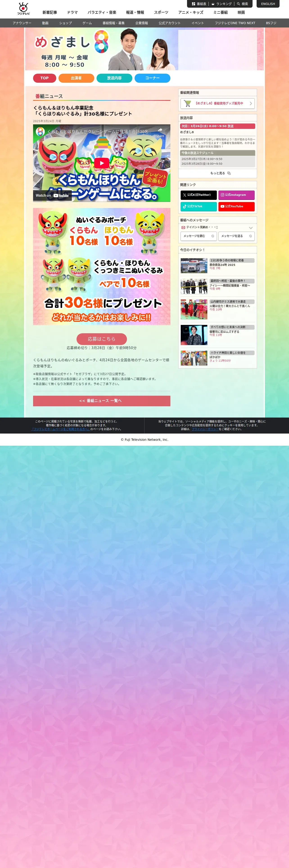Click the 2025年3月28日(金) schedule entry
This screenshot has height=868, width=289.
pyautogui.click(x=202, y=164)
